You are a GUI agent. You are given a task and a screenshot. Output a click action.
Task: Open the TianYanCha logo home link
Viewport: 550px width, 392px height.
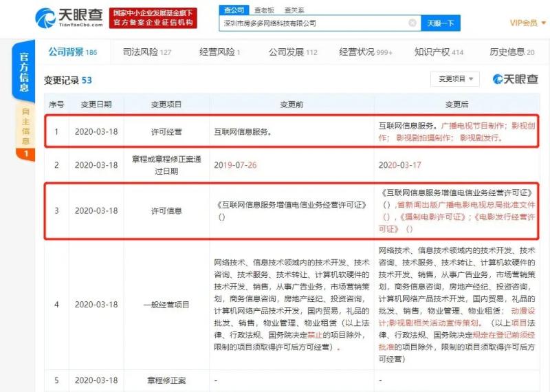click(x=69, y=18)
